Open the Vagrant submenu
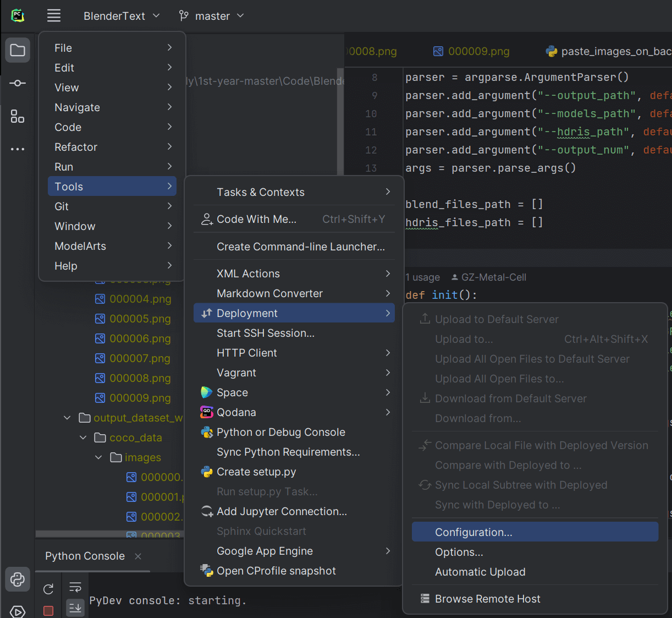 [294, 373]
